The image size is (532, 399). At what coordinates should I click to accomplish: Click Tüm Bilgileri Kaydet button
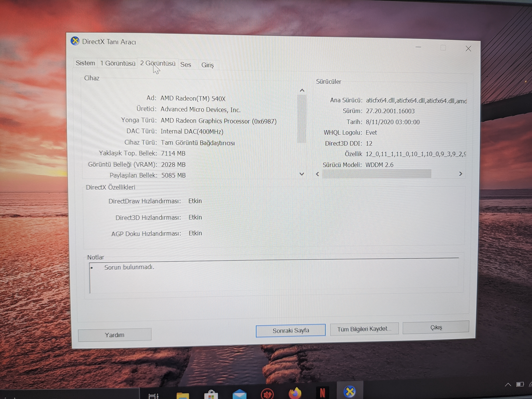click(x=364, y=329)
